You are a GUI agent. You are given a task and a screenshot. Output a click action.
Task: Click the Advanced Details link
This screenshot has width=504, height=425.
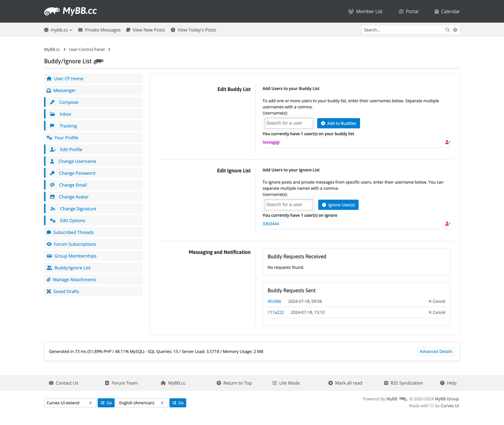point(436,351)
